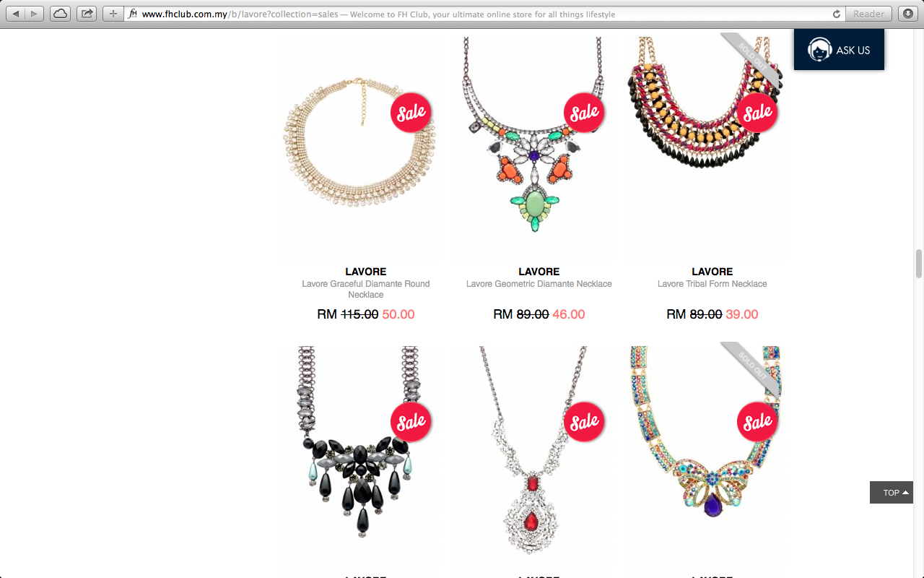Click the page vertical scrollbar thumb
The width and height of the screenshot is (924, 578).
pyautogui.click(x=919, y=264)
